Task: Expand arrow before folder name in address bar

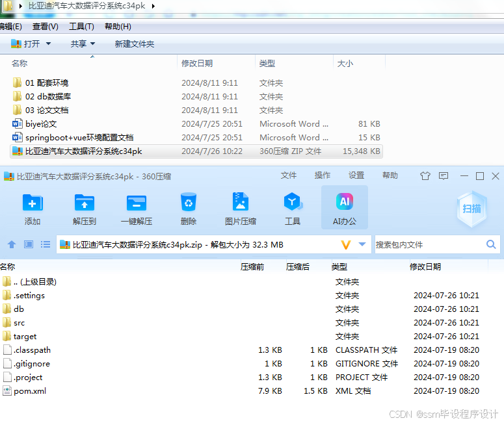Action: (21, 6)
